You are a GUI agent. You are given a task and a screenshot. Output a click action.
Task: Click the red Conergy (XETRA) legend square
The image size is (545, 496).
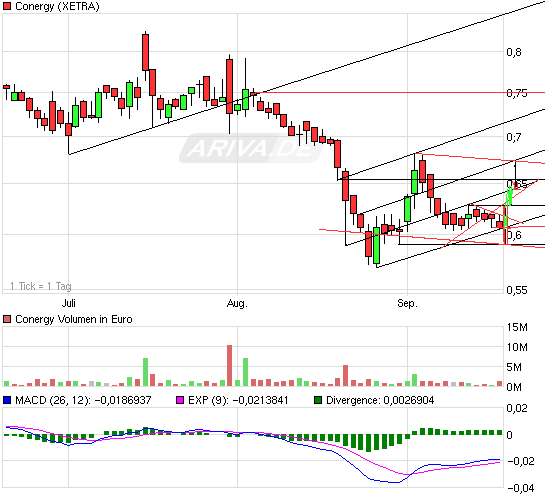coord(7,6)
